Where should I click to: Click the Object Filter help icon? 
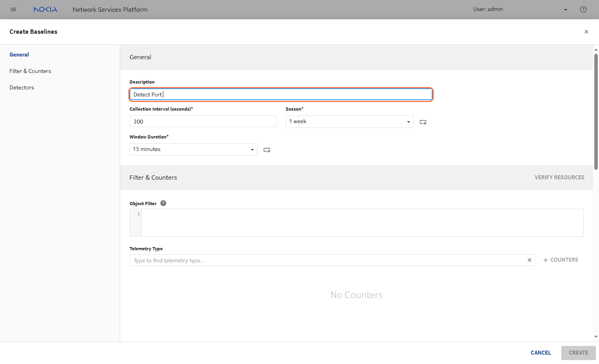point(163,203)
